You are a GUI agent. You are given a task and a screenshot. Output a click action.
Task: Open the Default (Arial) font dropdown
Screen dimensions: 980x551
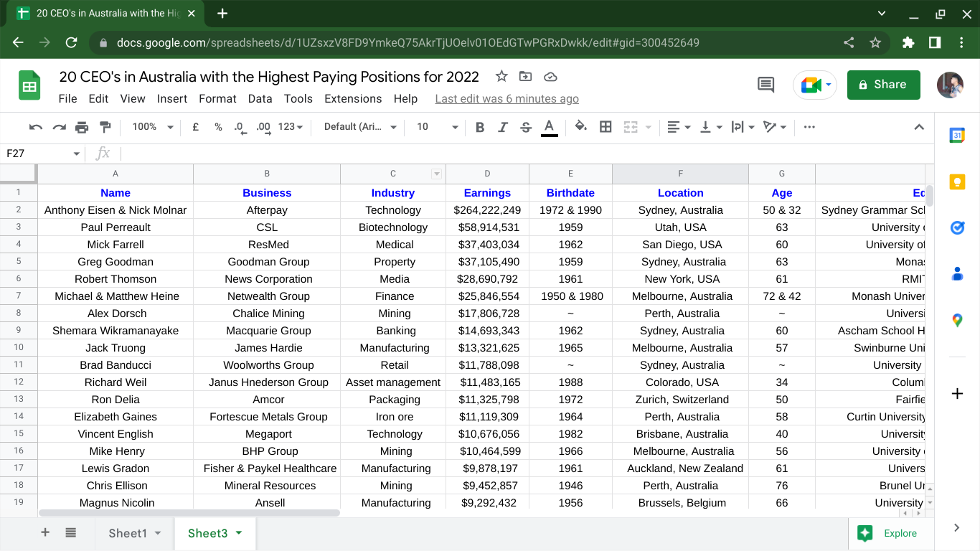click(360, 127)
